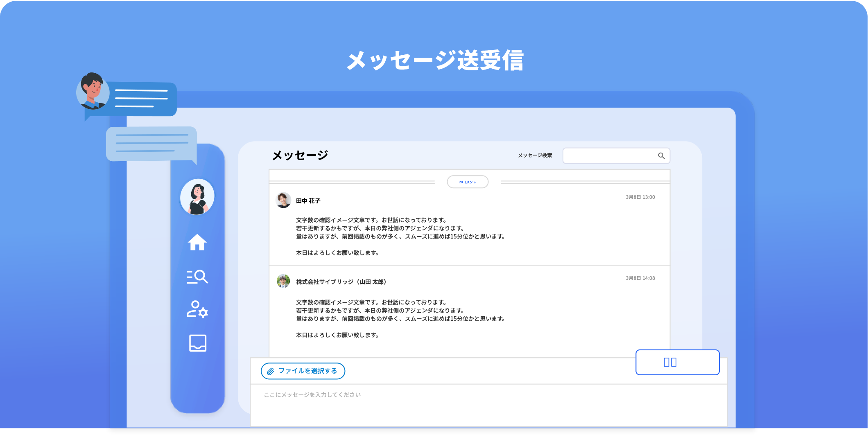This screenshot has height=437, width=868.
Task: Open the inbox tray icon in the sidebar
Action: [198, 343]
